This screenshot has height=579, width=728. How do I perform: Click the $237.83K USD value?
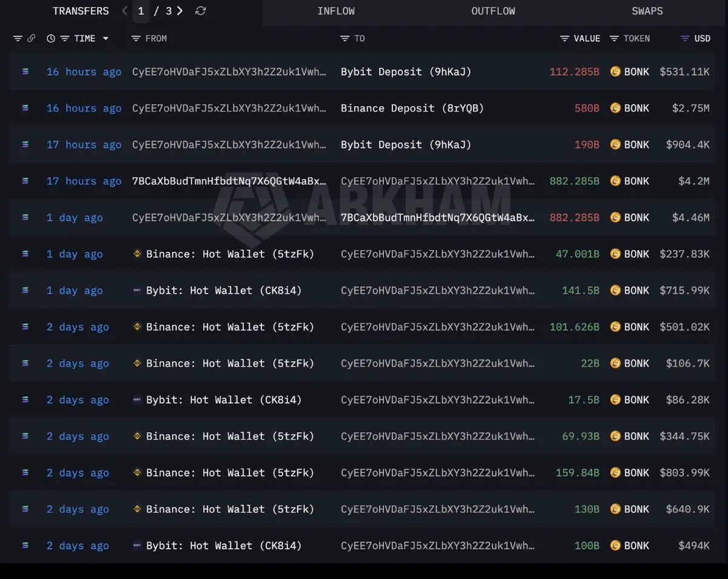684,254
